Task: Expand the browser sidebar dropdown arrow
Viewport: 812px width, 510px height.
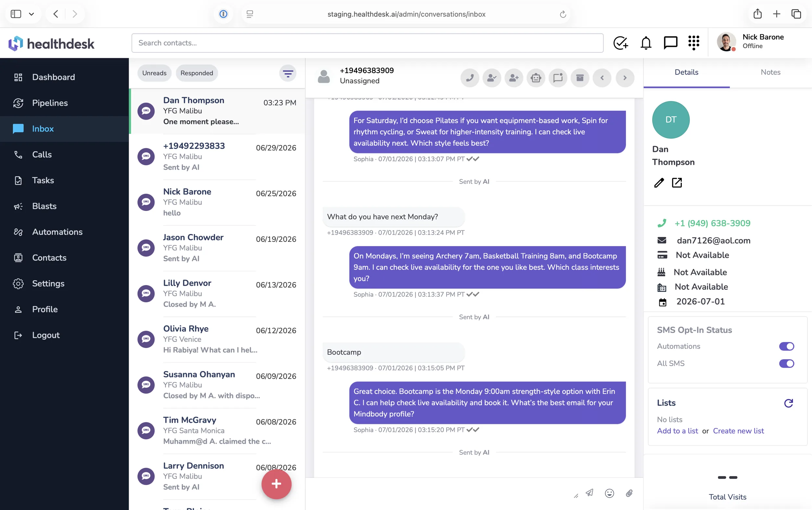Action: click(32, 14)
